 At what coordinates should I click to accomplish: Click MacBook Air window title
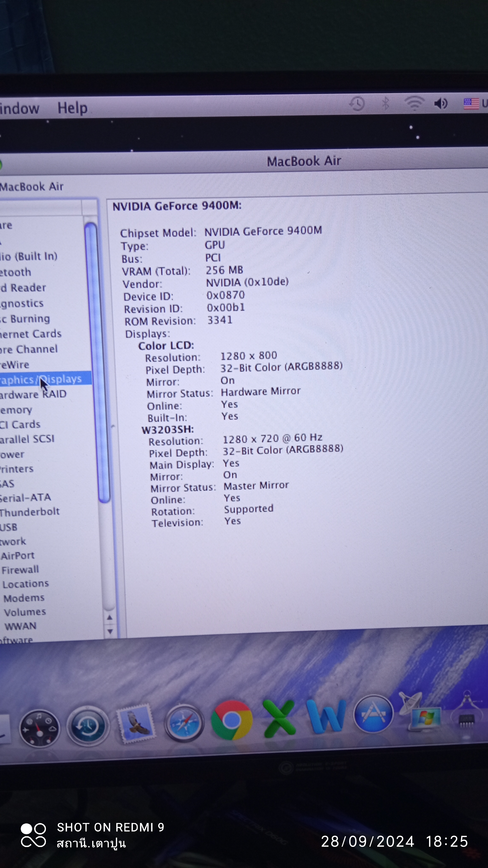(x=304, y=161)
